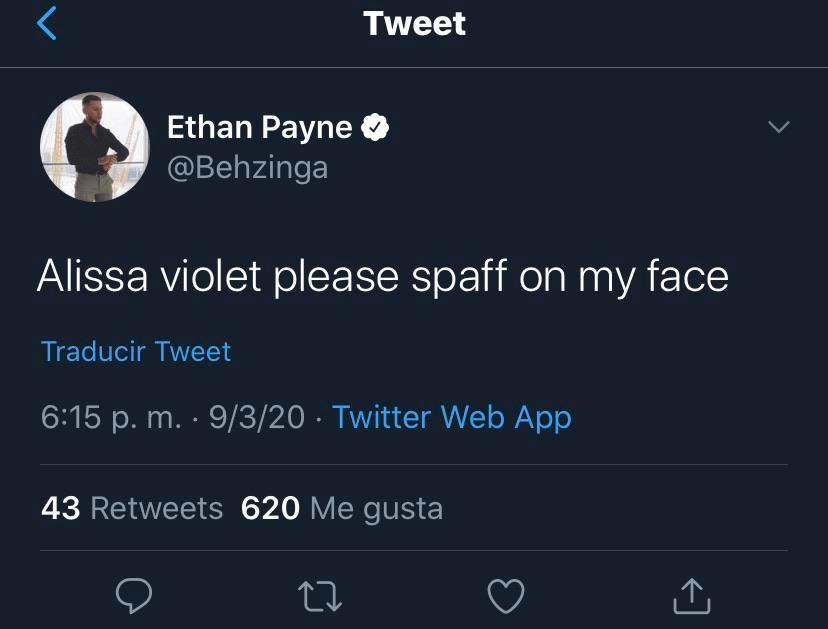Open the share menu icon
The width and height of the screenshot is (828, 629).
point(691,596)
